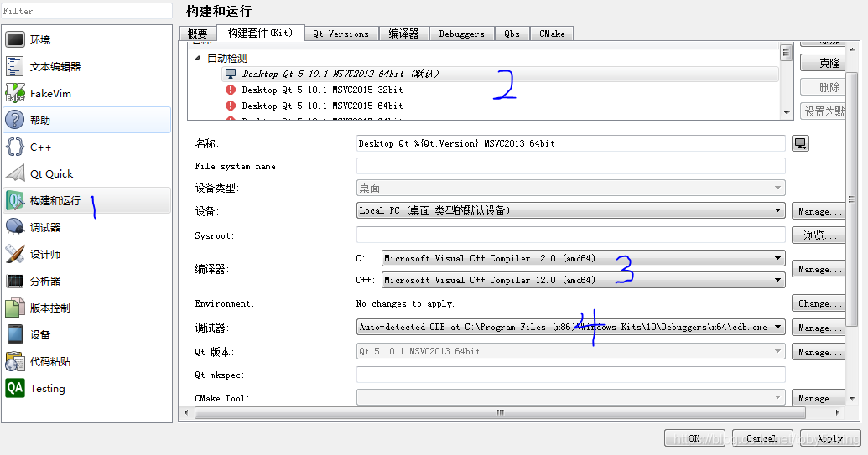Click Manage button next to 编译器
This screenshot has width=868, height=455.
(819, 269)
